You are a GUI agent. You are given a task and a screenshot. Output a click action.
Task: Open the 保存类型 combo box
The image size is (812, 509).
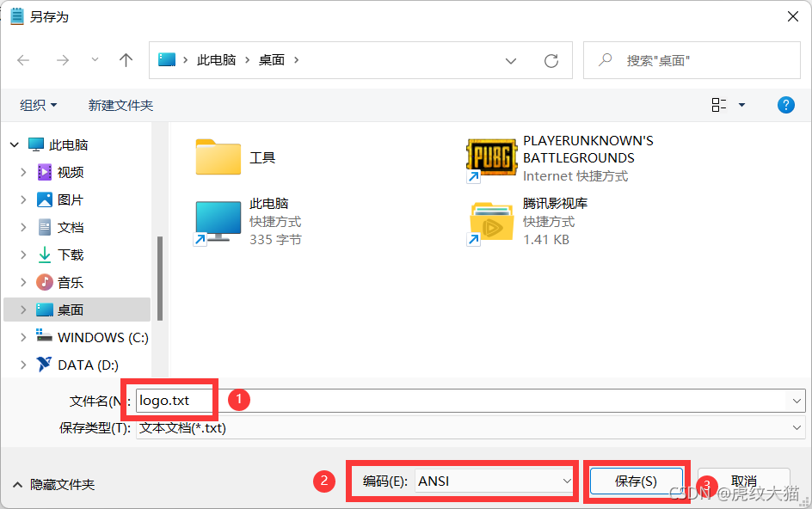click(x=471, y=428)
